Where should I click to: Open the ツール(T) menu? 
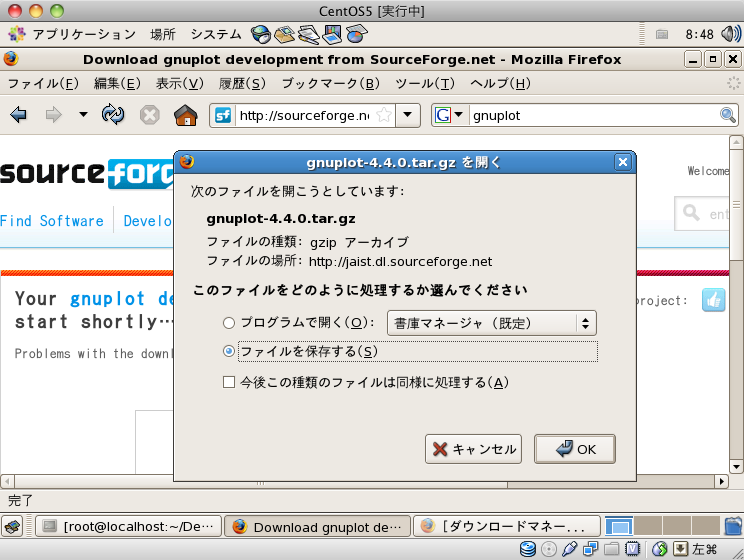point(425,84)
